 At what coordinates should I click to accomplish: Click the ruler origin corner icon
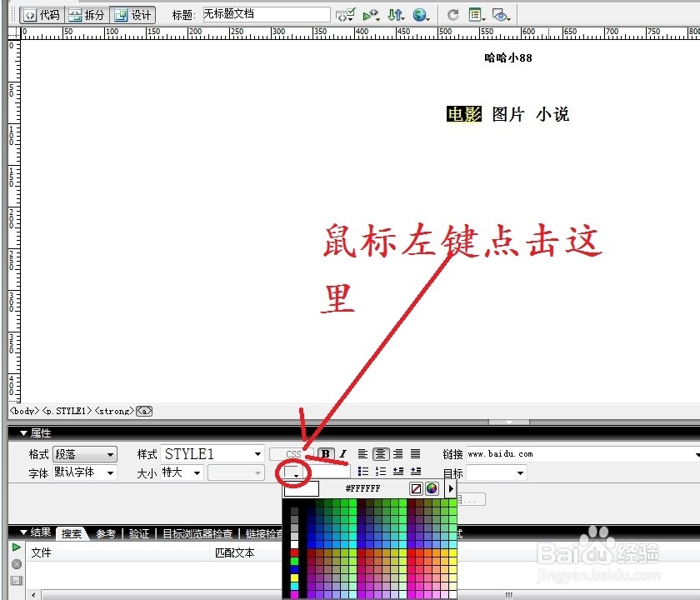[15, 33]
